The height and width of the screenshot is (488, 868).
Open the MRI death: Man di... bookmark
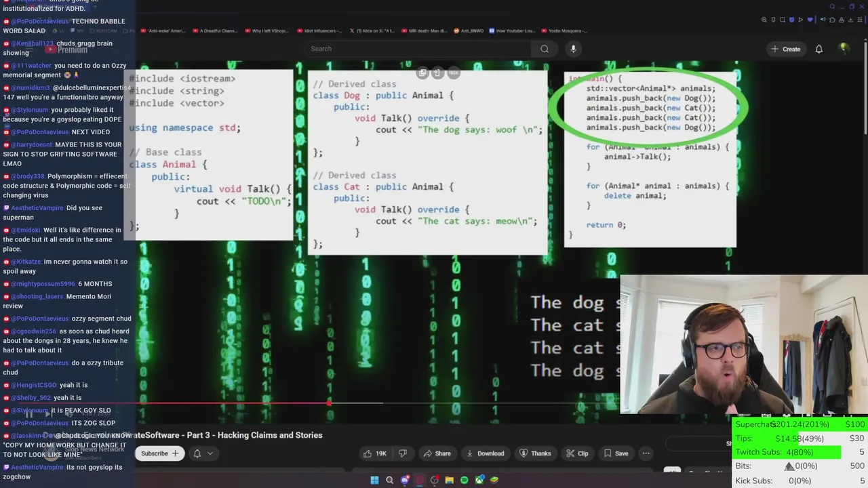pyautogui.click(x=424, y=30)
